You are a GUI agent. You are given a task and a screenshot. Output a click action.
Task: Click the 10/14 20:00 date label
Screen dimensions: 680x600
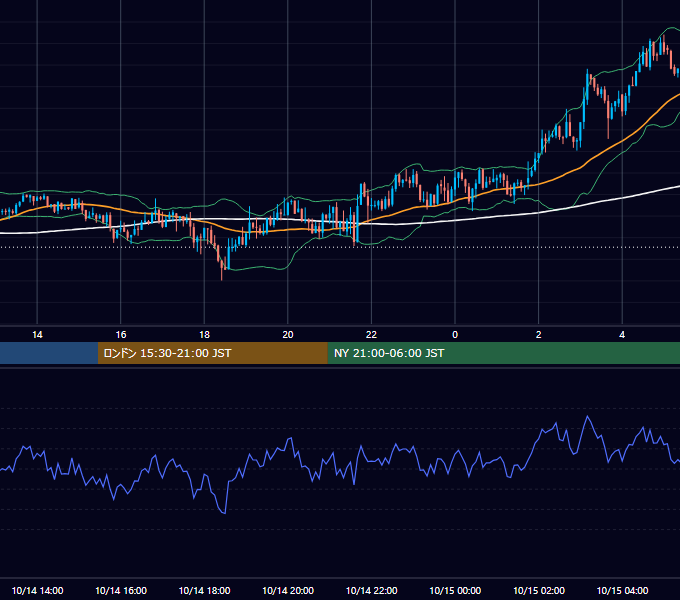[288, 590]
